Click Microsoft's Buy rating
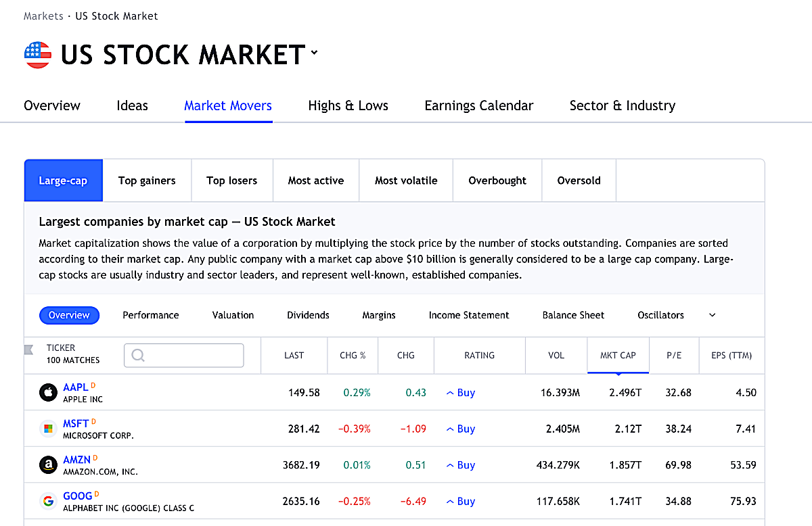 pos(461,429)
